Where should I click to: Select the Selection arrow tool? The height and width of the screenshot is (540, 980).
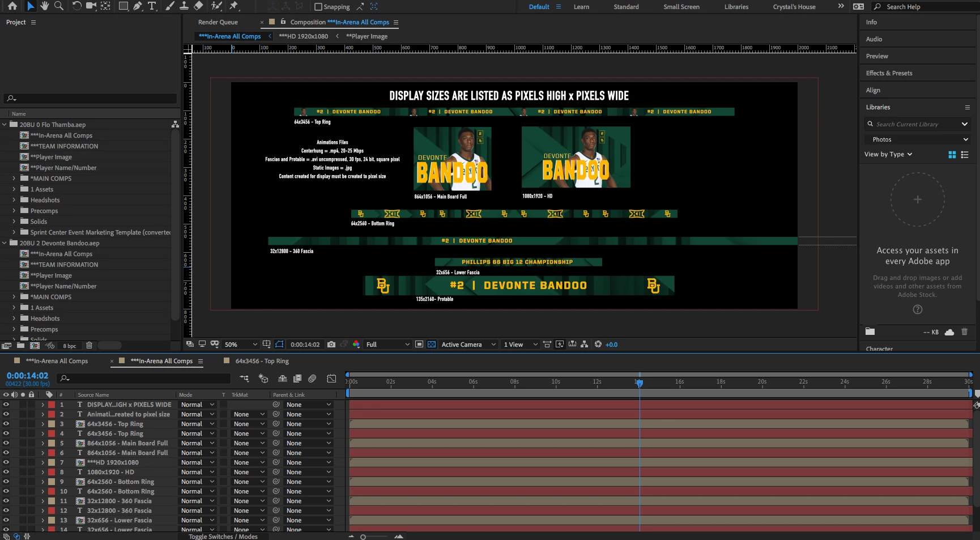(31, 6)
